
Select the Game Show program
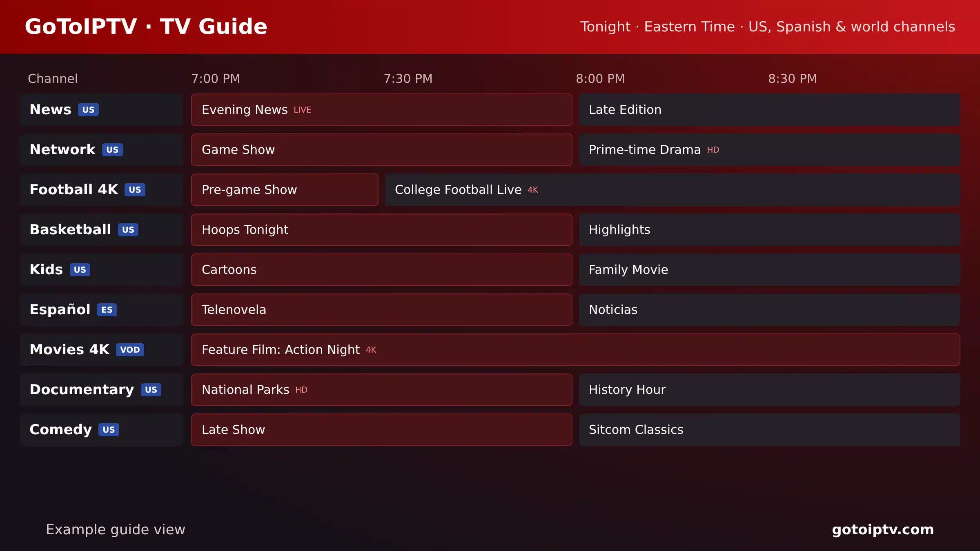coord(381,150)
